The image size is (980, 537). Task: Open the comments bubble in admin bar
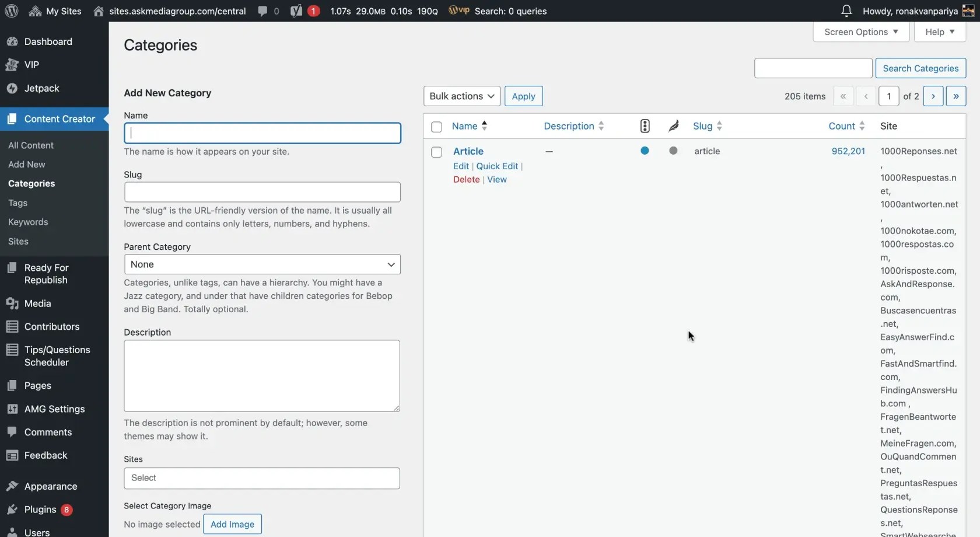[x=263, y=11]
